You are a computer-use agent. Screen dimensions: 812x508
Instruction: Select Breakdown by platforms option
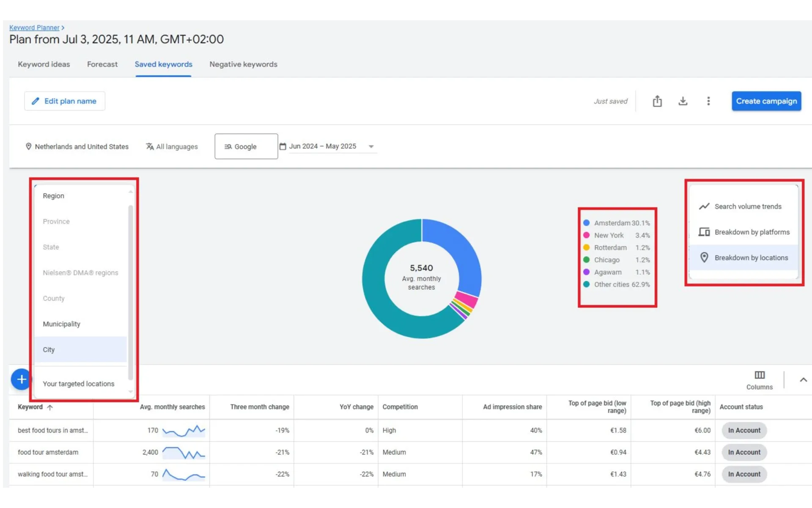752,232
